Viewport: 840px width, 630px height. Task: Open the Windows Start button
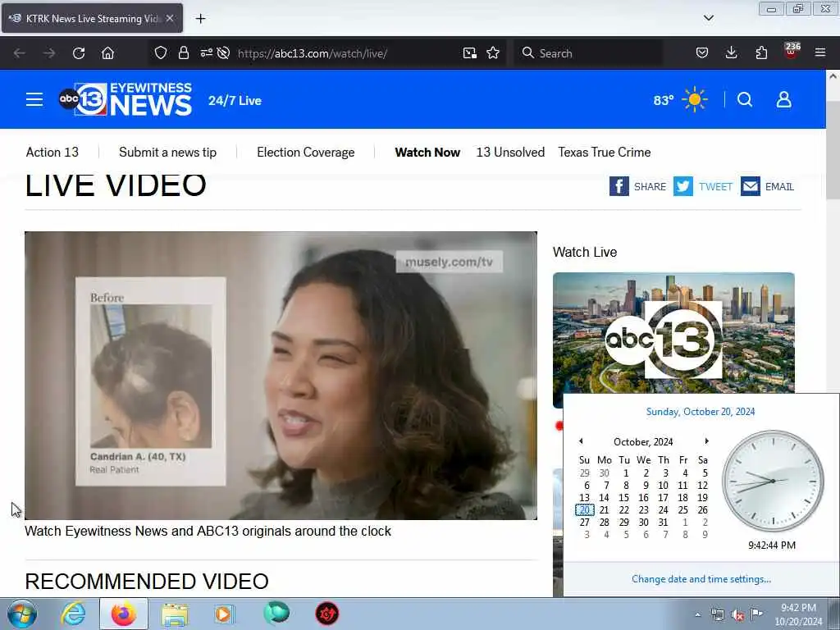pyautogui.click(x=22, y=614)
